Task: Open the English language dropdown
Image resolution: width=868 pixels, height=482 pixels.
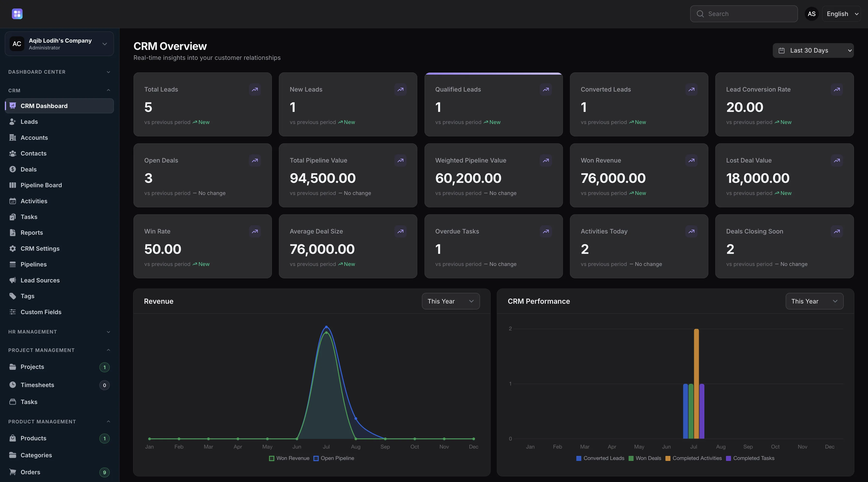Action: point(841,14)
